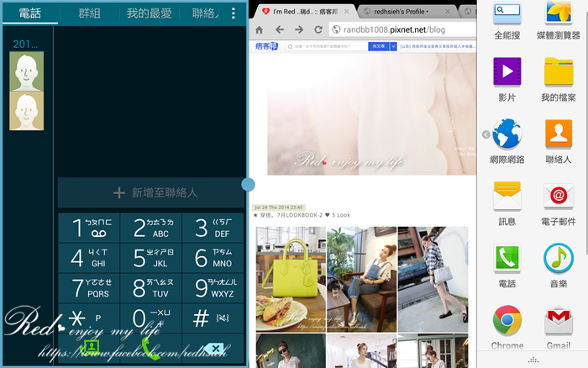
Task: Click Chrome home button
Action: pos(259,29)
